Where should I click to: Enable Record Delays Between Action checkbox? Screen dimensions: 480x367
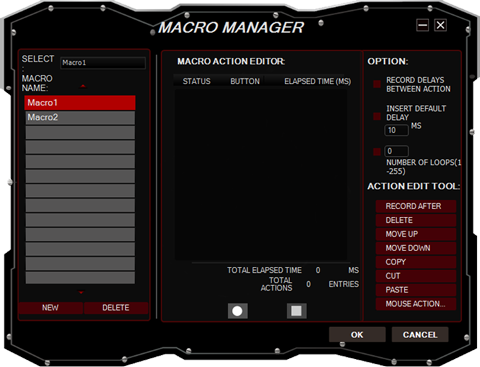click(x=377, y=84)
